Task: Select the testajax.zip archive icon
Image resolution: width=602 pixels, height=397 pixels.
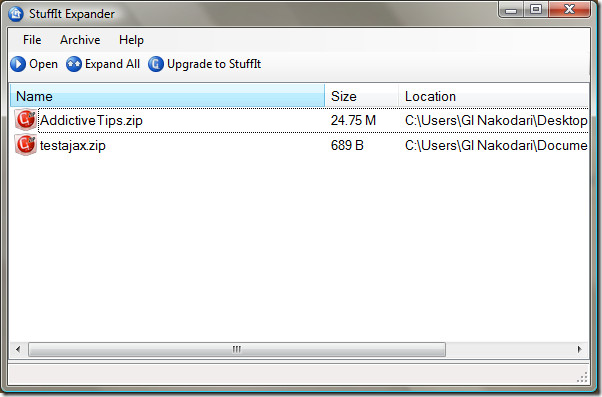Action: pos(26,145)
